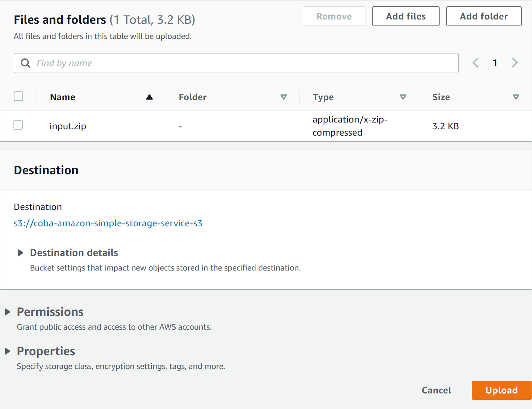The height and width of the screenshot is (409, 532).
Task: Click the Add files button
Action: point(406,16)
